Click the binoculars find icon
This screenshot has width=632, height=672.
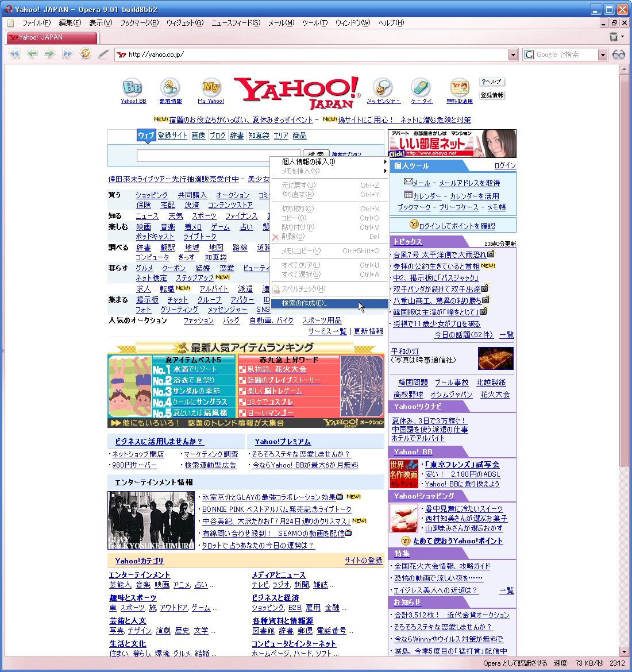[619, 55]
